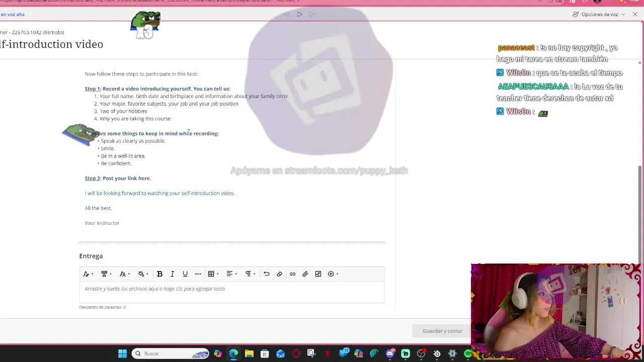The height and width of the screenshot is (362, 644).
Task: Open the font family dropdown
Action: pos(106,274)
